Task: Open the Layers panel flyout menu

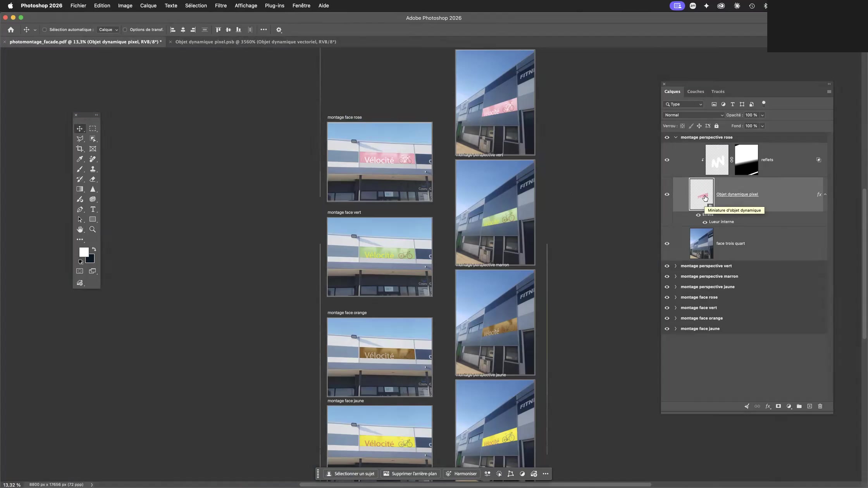Action: coord(829,92)
